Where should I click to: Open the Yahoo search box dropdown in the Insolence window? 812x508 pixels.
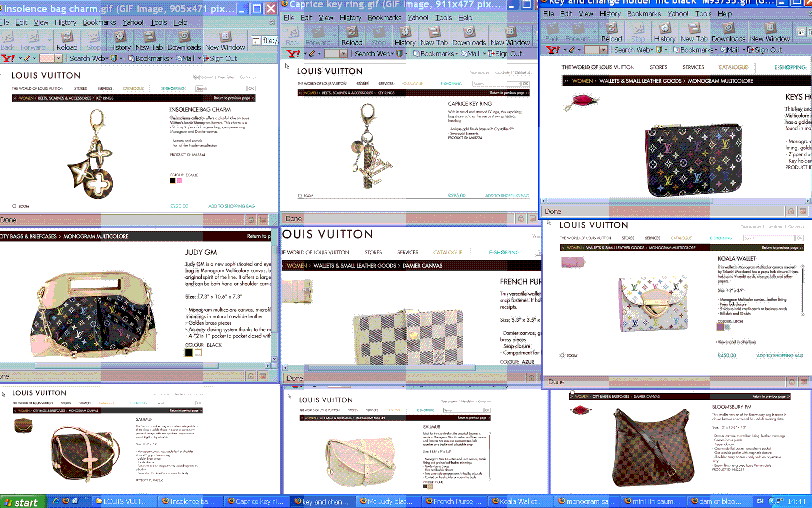click(x=58, y=58)
